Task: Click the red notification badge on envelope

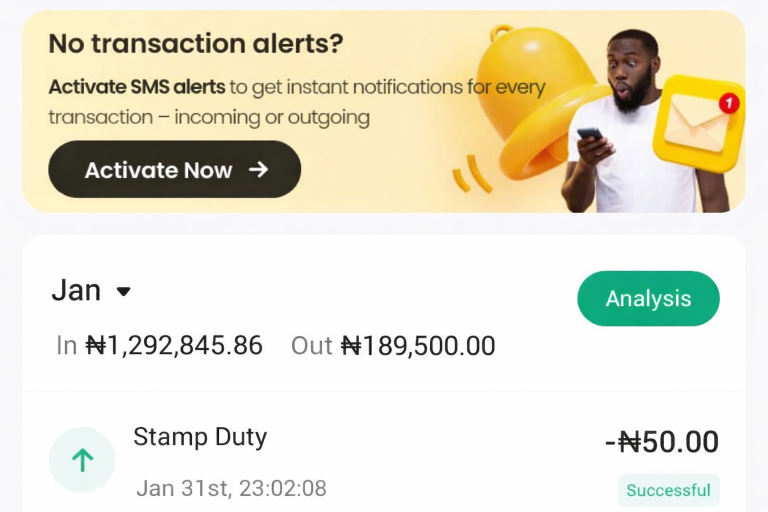Action: click(x=729, y=103)
